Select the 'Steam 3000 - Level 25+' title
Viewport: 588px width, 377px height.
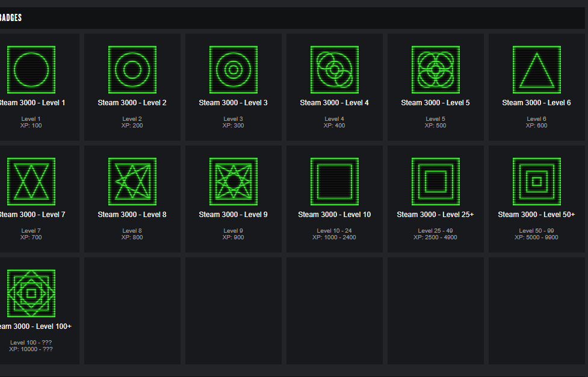435,215
